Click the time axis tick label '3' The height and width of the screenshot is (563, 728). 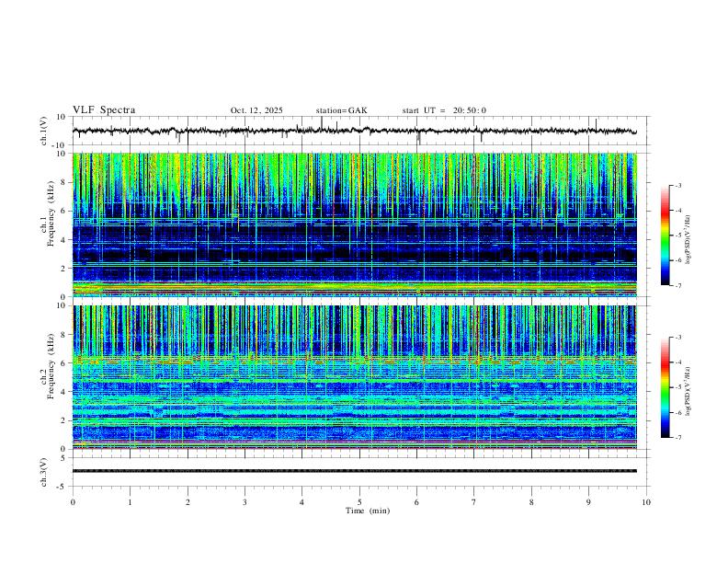pyautogui.click(x=245, y=502)
